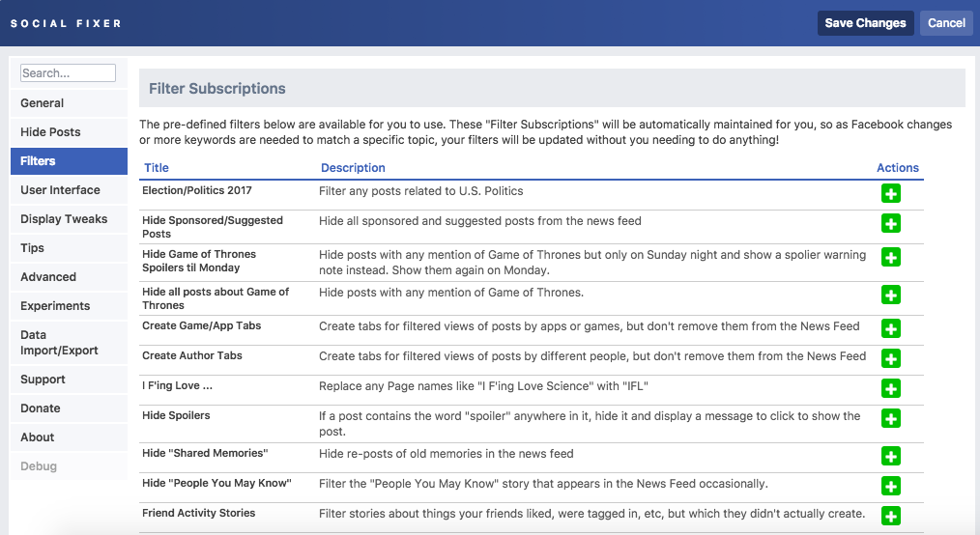980x535 pixels.
Task: Add the Create Author Tabs filter
Action: [891, 358]
